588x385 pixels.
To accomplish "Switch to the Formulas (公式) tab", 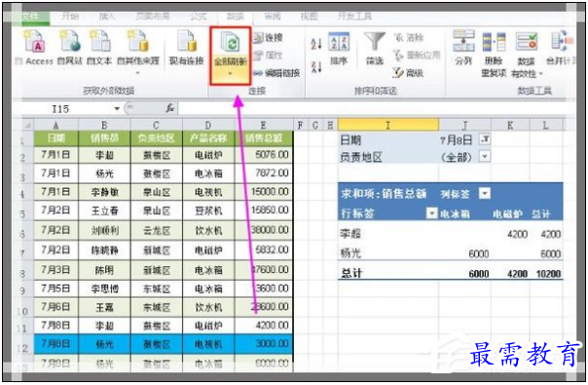I will pyautogui.click(x=198, y=17).
